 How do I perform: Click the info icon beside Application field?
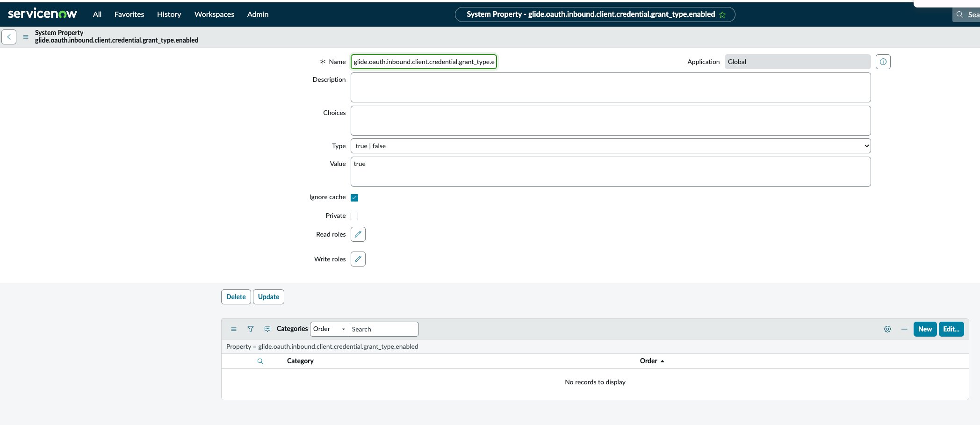coord(883,61)
